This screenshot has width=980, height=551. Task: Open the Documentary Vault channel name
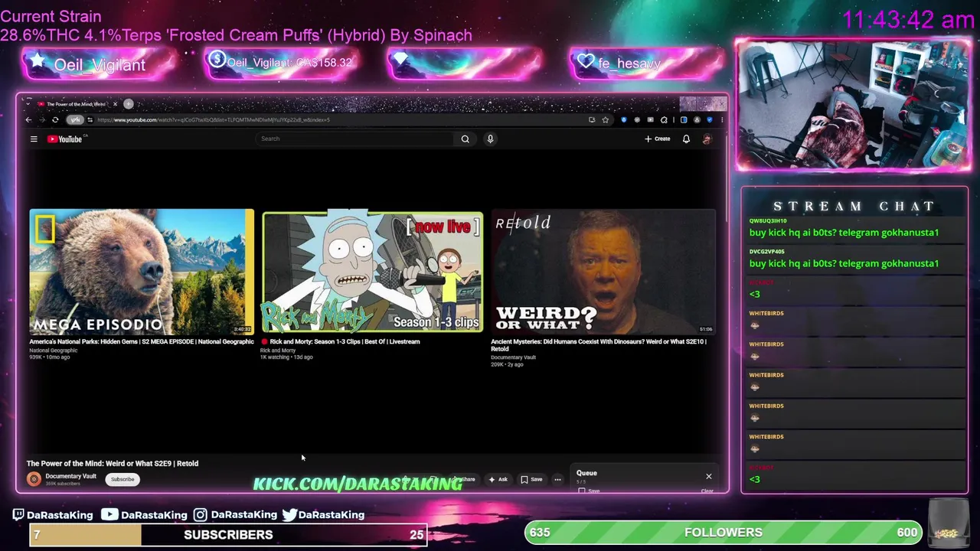[x=70, y=476]
